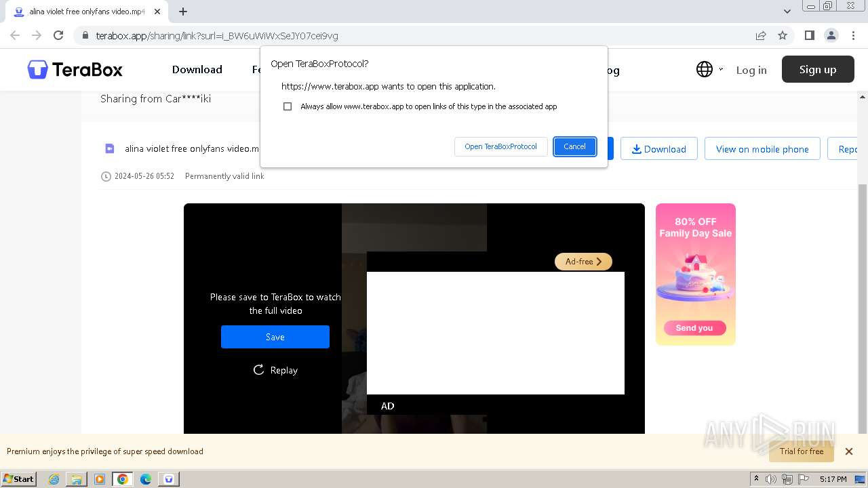Click the browser reload icon
868x488 pixels.
58,35
